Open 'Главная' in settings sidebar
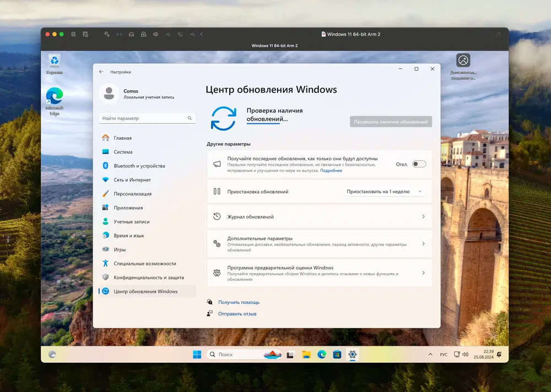 click(x=147, y=138)
